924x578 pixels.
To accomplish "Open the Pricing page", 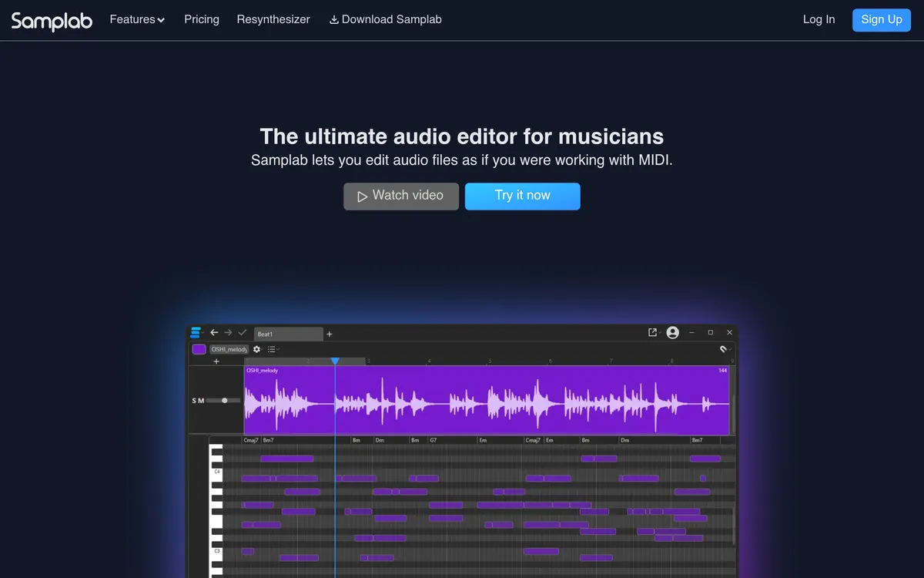I will click(202, 20).
